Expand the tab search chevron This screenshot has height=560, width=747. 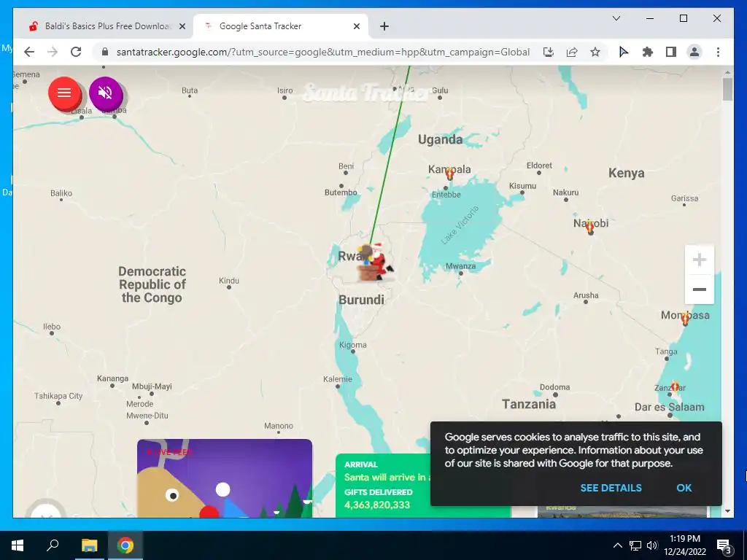[616, 18]
